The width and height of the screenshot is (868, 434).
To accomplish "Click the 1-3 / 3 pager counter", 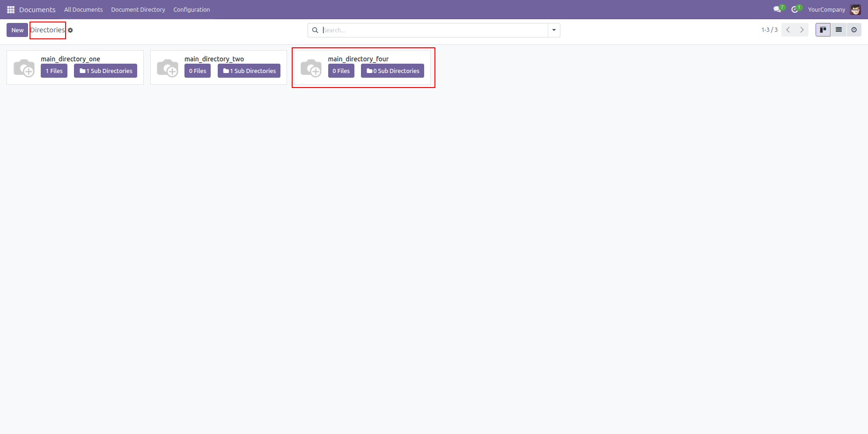I will pos(769,30).
